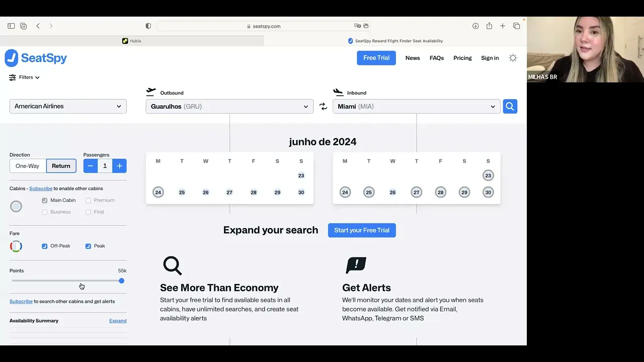Click the Points slider track
Screen dimensions: 644x362
pyautogui.click(x=68, y=281)
